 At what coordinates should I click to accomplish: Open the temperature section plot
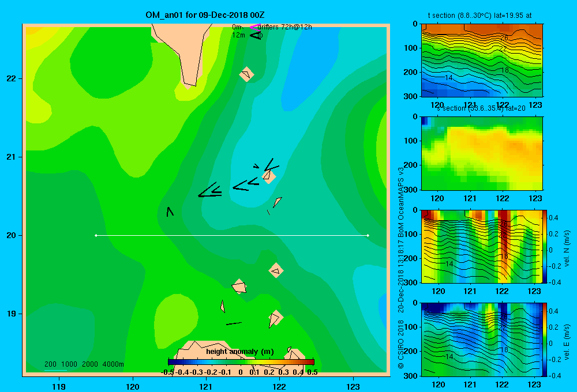(482, 60)
